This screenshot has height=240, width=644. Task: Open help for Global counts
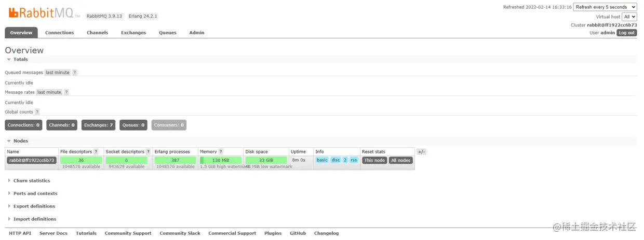[37, 112]
